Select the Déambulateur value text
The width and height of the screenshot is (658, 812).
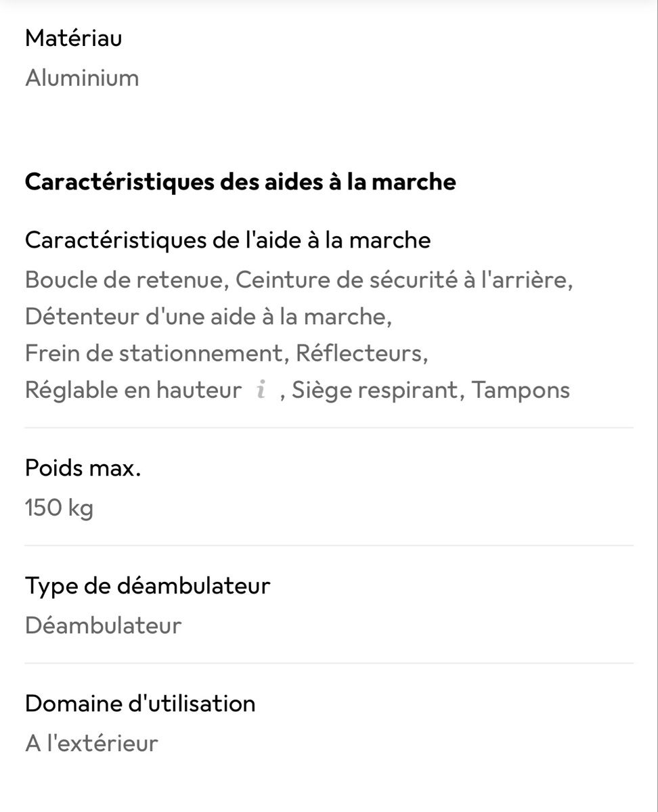(x=104, y=625)
